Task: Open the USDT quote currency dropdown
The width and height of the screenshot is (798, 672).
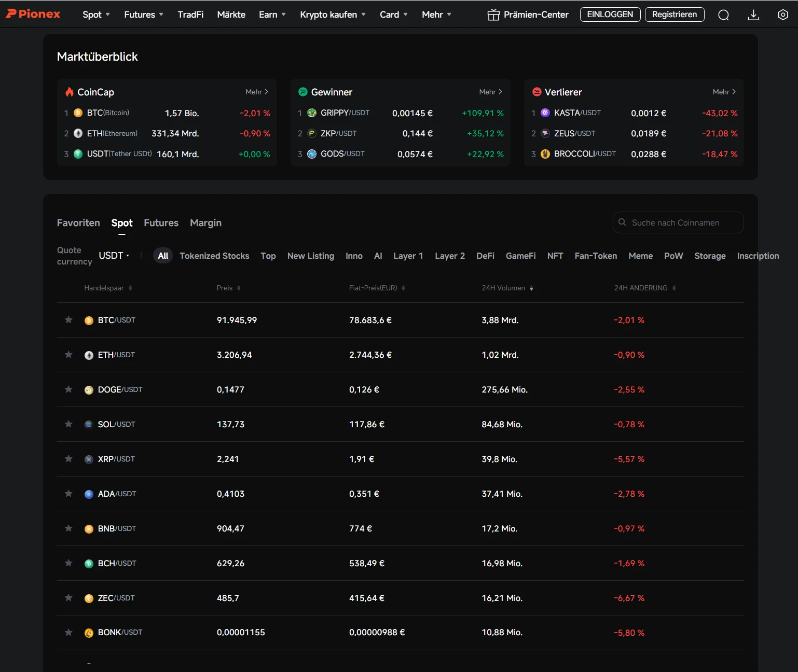Action: tap(114, 256)
